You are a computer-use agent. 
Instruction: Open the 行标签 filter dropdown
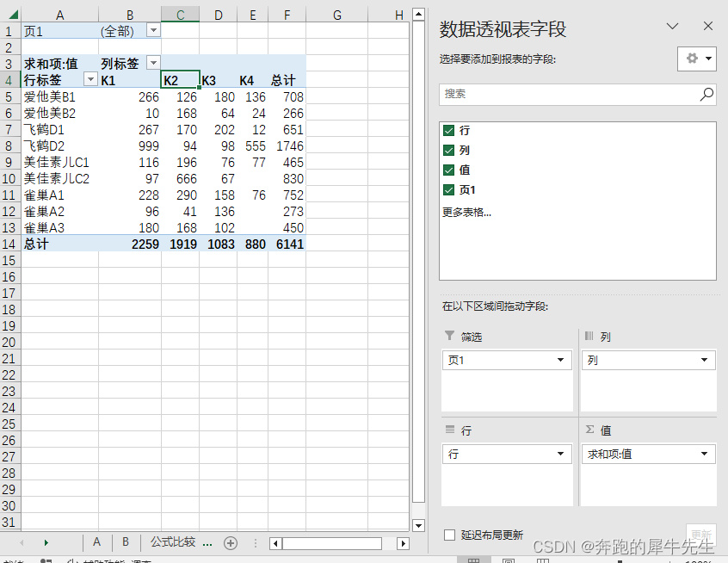pos(90,79)
